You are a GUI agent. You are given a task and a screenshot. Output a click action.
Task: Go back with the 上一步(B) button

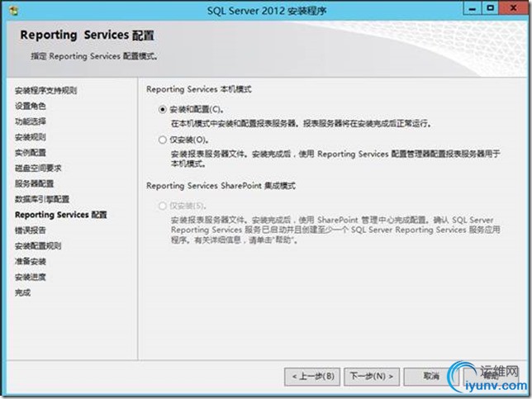point(312,376)
